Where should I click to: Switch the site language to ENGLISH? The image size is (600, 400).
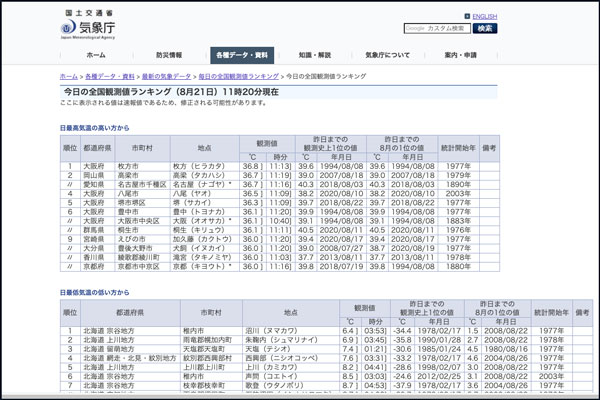[x=484, y=16]
